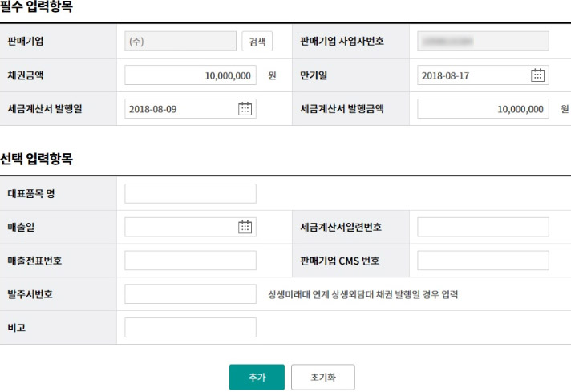The width and height of the screenshot is (571, 392).
Task: Open calendar picker for 매출일 field
Action: point(245,228)
